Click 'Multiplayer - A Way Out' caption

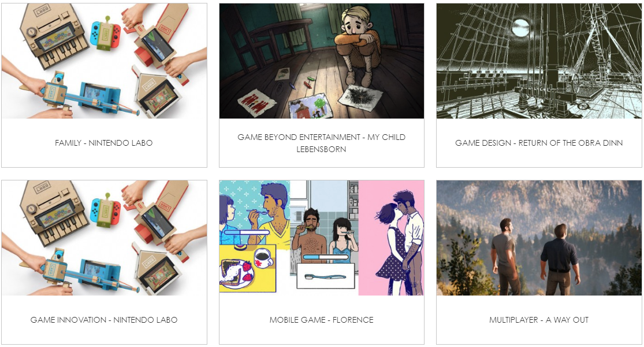[539, 320]
